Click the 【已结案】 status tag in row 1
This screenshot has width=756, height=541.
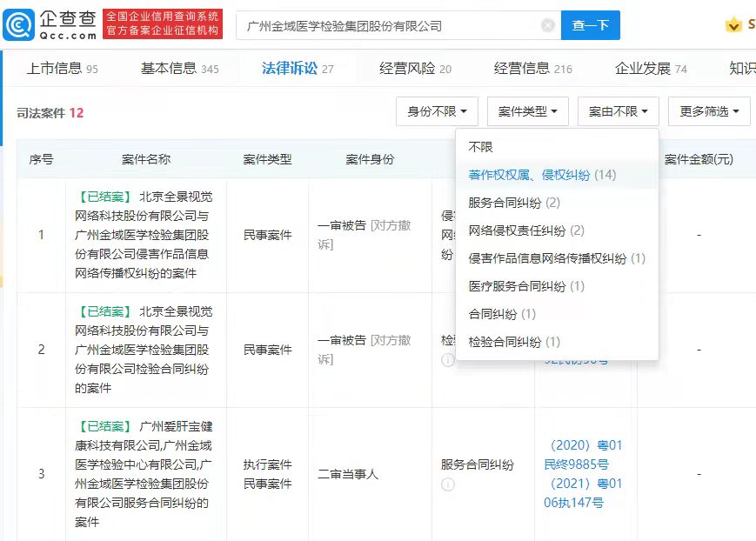104,197
